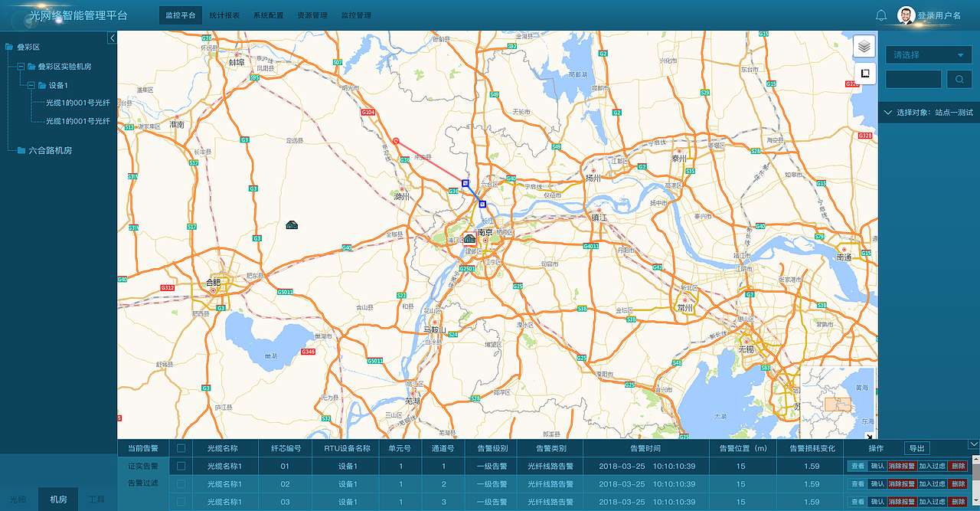Image resolution: width=980 pixels, height=511 pixels.
Task: Toggle the select-all checkbox in table header
Action: [181, 448]
